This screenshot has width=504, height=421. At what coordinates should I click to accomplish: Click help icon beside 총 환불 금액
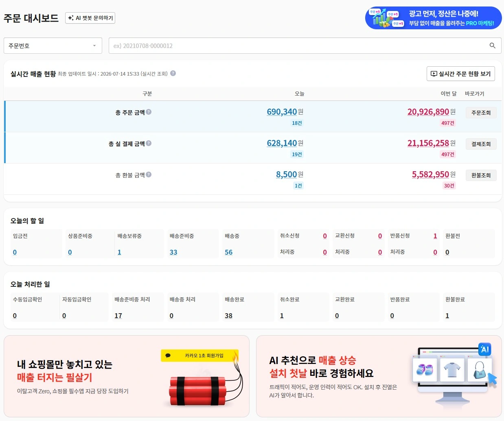pos(149,175)
